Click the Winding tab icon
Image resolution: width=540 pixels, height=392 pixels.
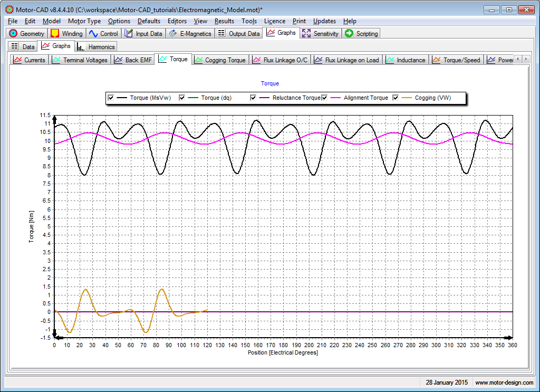pos(55,33)
